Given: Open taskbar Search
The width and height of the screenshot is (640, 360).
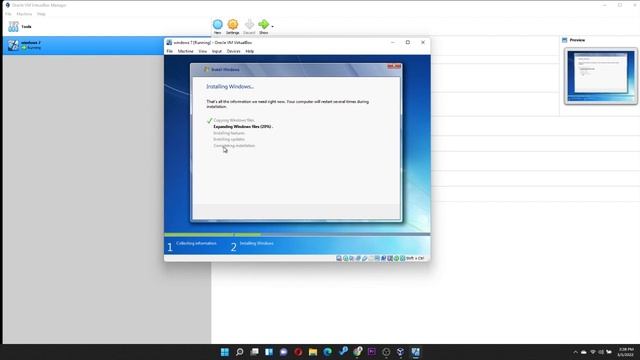Looking at the screenshot, I should tap(240, 352).
